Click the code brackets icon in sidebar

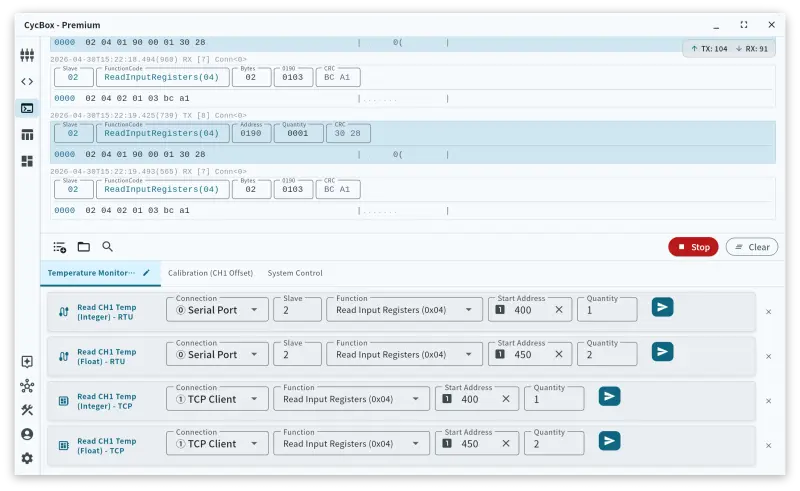(x=27, y=81)
